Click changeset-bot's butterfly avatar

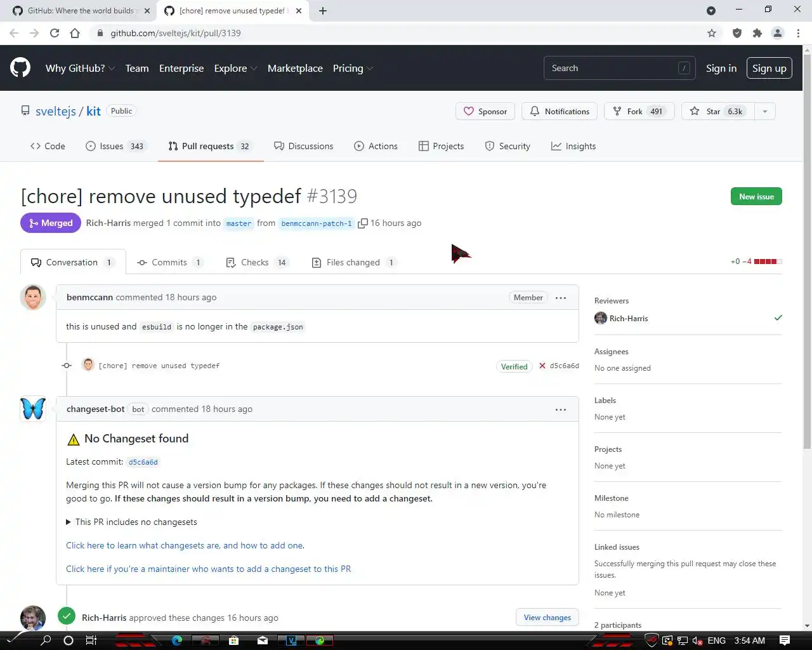(33, 409)
